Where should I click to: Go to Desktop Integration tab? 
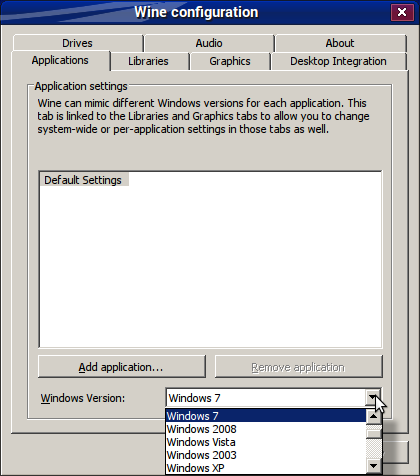(338, 61)
